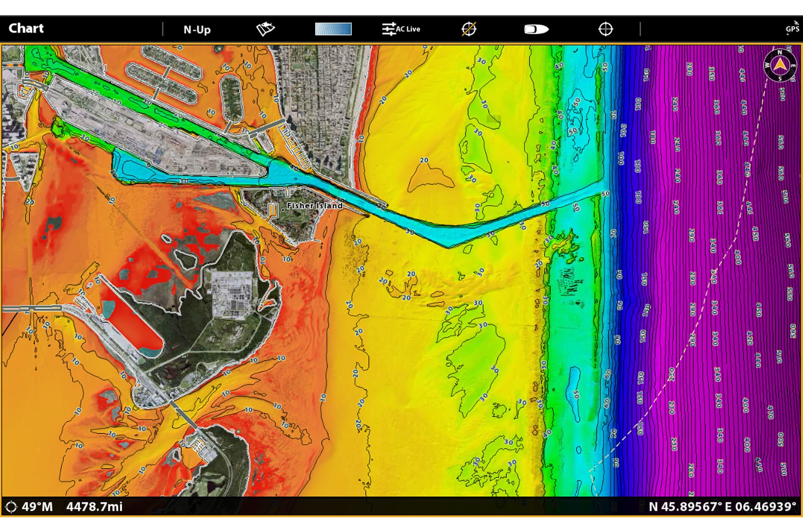Click the target crosshair cursor icon
Image resolution: width=803 pixels, height=532 pixels.
coord(606,29)
